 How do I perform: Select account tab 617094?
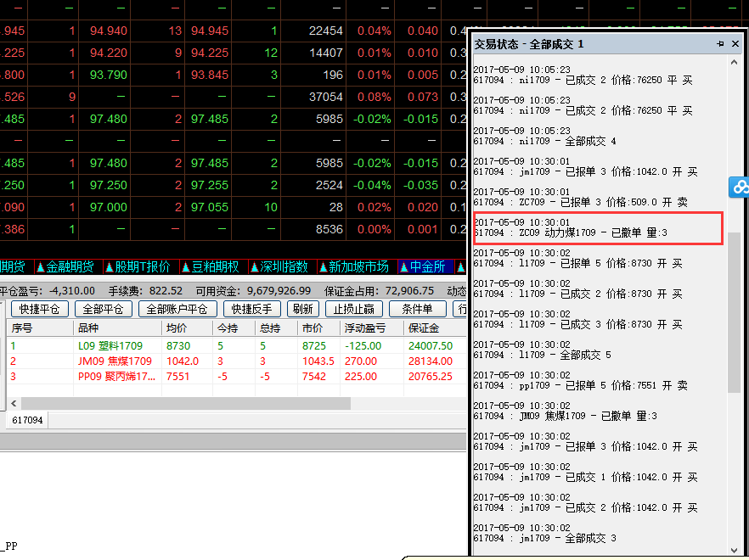pyautogui.click(x=27, y=420)
